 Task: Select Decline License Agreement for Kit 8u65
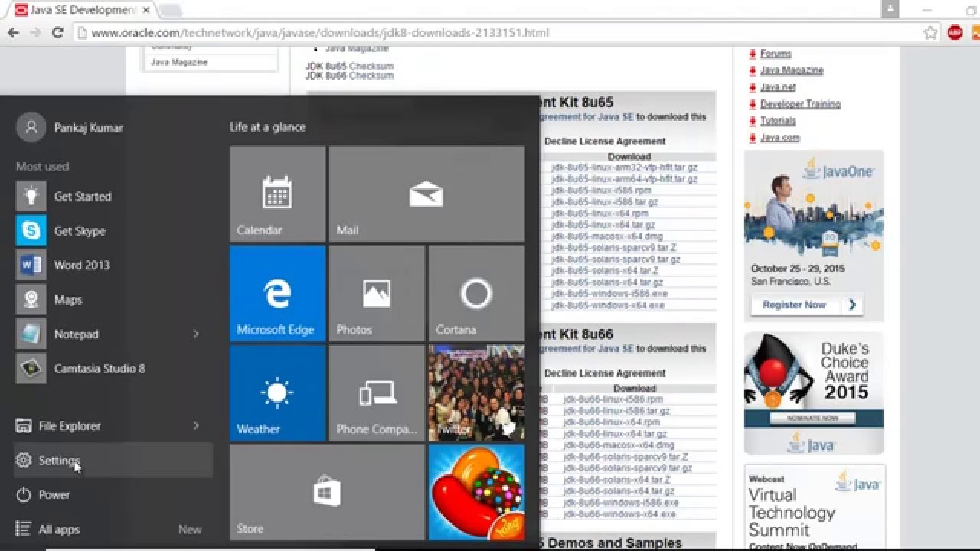pyautogui.click(x=605, y=141)
